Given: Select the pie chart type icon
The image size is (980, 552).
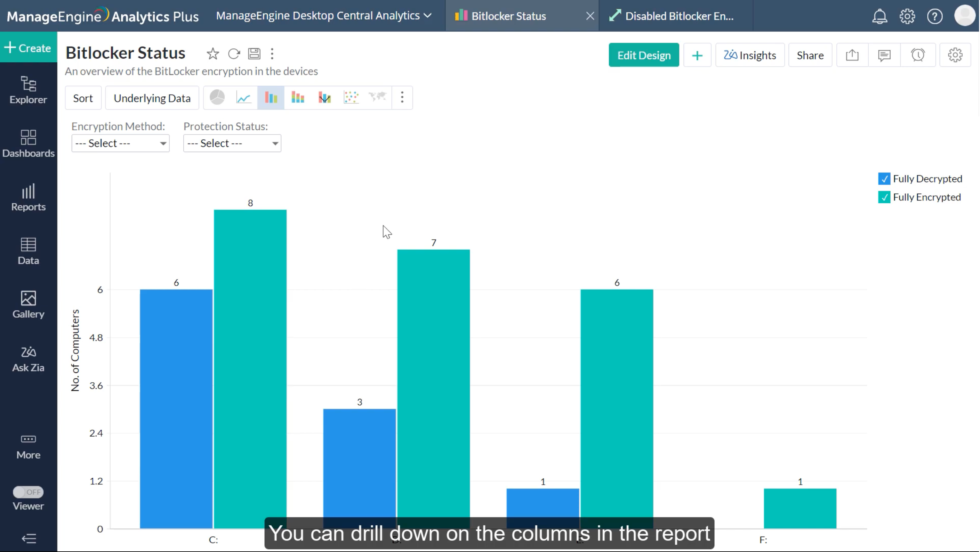Looking at the screenshot, I should 217,98.
